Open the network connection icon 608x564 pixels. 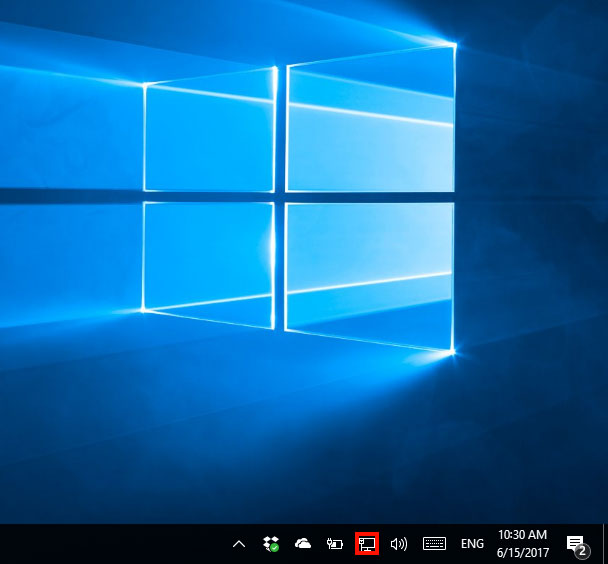tap(367, 543)
